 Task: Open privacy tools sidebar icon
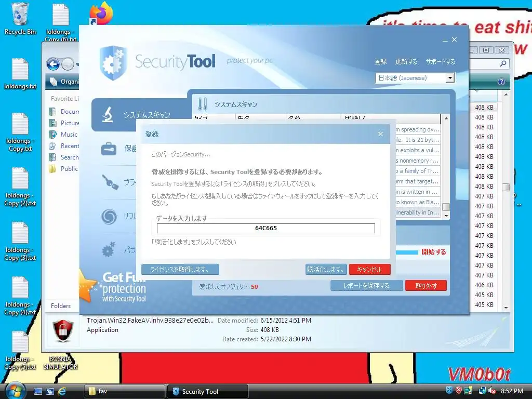click(110, 182)
